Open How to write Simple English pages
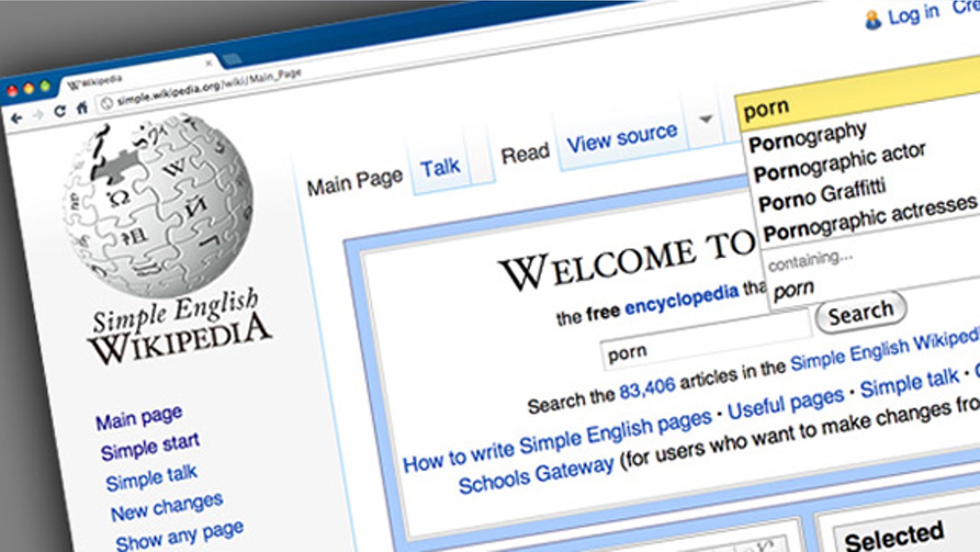Viewport: 980px width, 552px height. coord(557,441)
